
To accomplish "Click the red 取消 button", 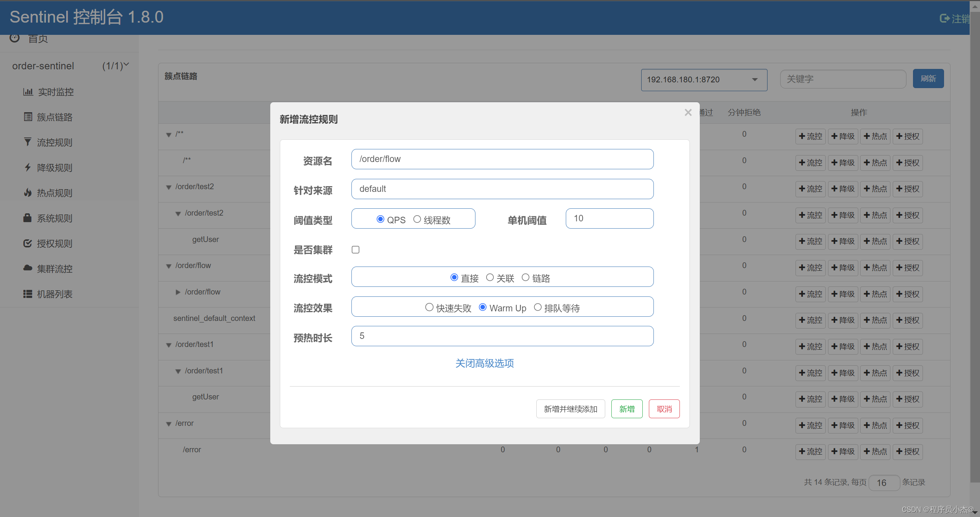I will point(664,409).
